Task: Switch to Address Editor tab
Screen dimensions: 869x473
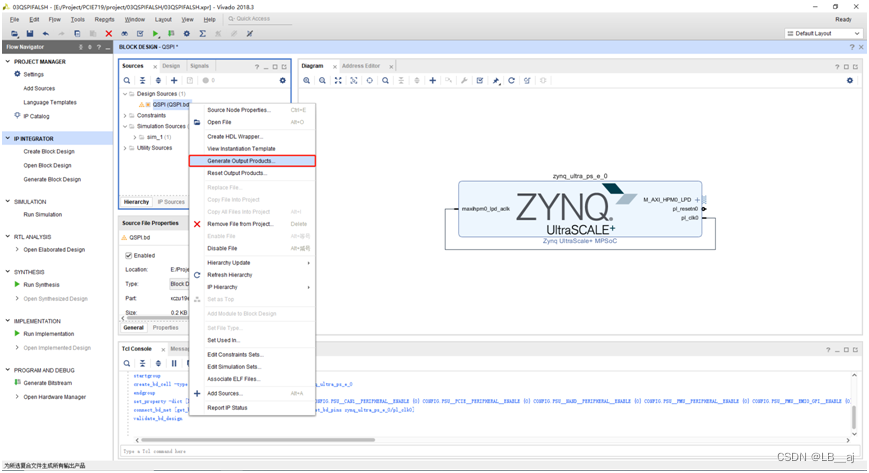Action: (361, 66)
